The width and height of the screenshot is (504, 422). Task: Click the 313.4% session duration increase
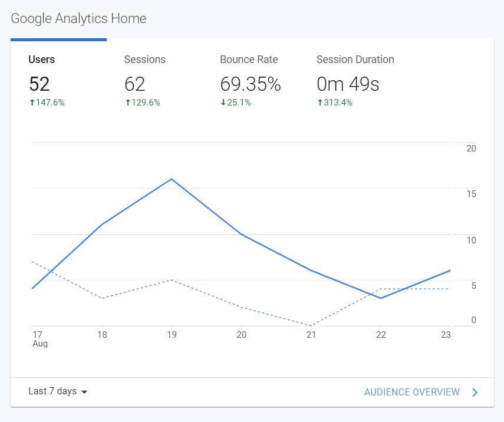pos(335,103)
